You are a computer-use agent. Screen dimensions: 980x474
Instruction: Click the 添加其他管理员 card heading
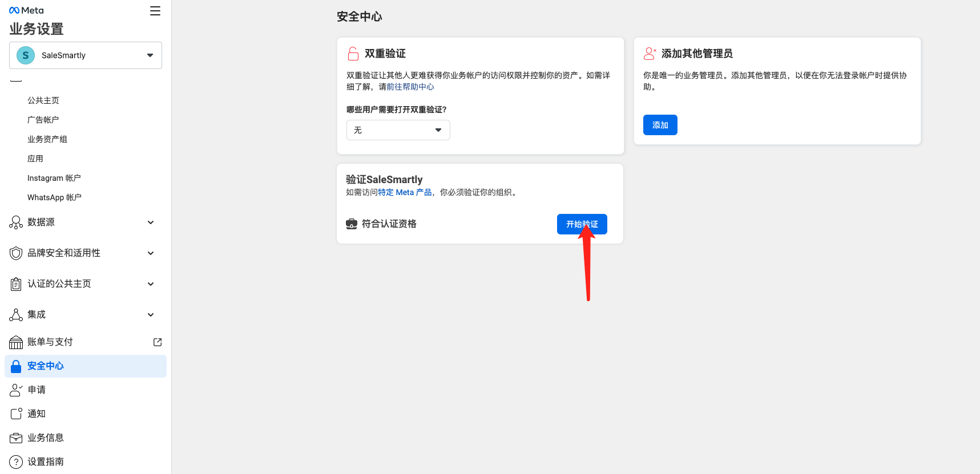(x=697, y=54)
